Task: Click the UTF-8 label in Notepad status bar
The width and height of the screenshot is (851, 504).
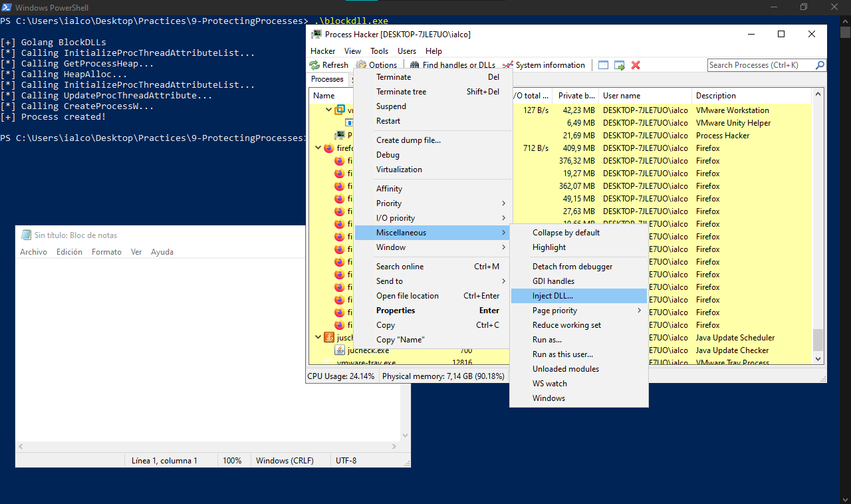Action: point(346,460)
